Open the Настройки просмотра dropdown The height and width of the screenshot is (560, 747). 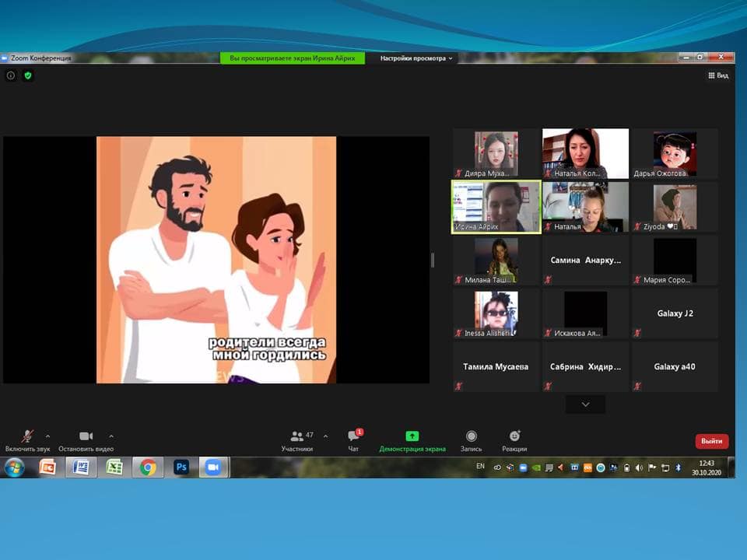(416, 58)
